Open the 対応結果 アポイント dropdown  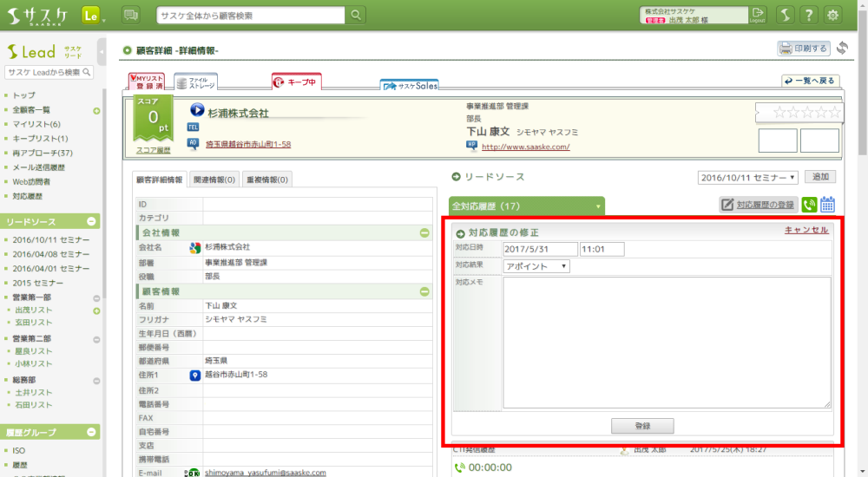click(x=536, y=266)
